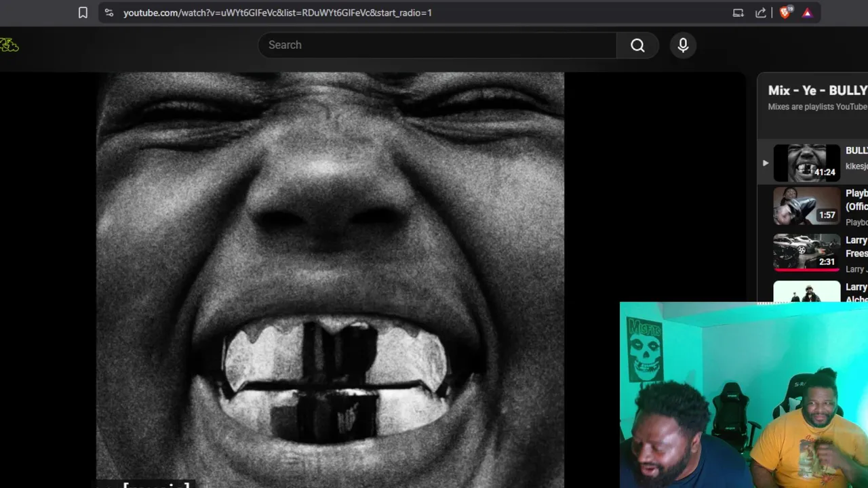Select the BULLY 41:24 playlist thumbnail

click(807, 163)
